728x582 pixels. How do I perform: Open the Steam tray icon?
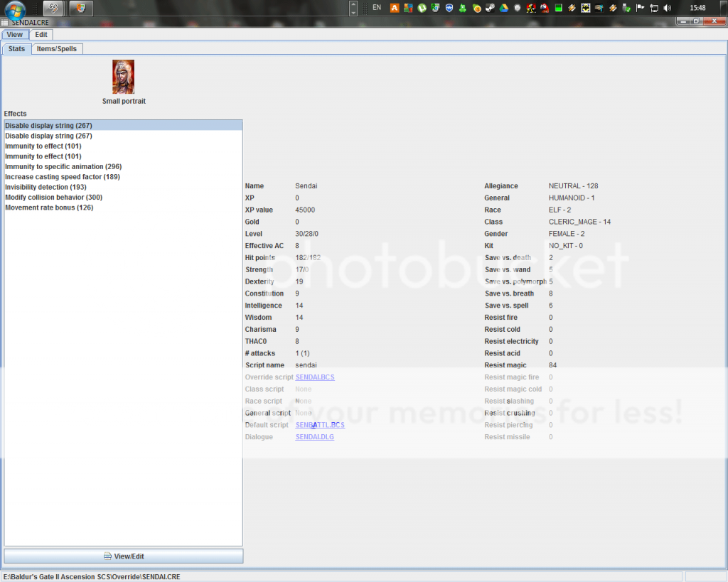point(490,9)
